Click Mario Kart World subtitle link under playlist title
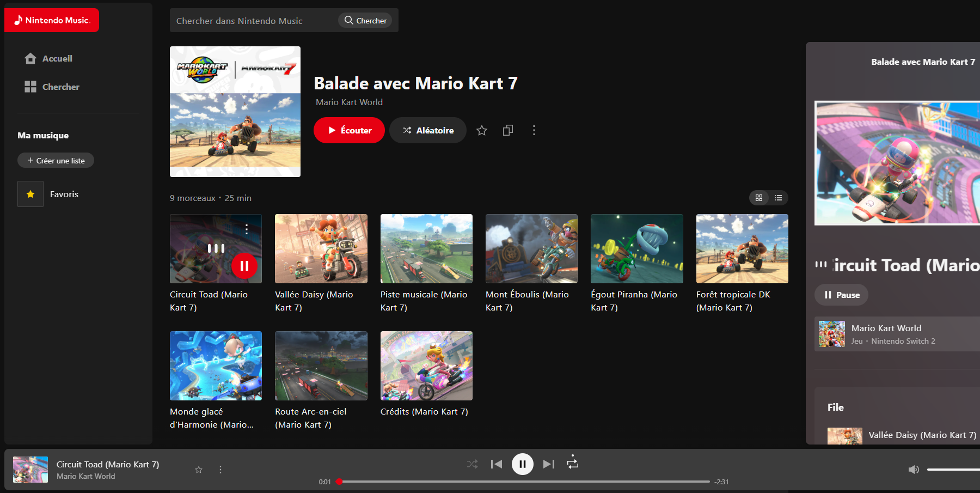The image size is (980, 493). click(x=349, y=102)
